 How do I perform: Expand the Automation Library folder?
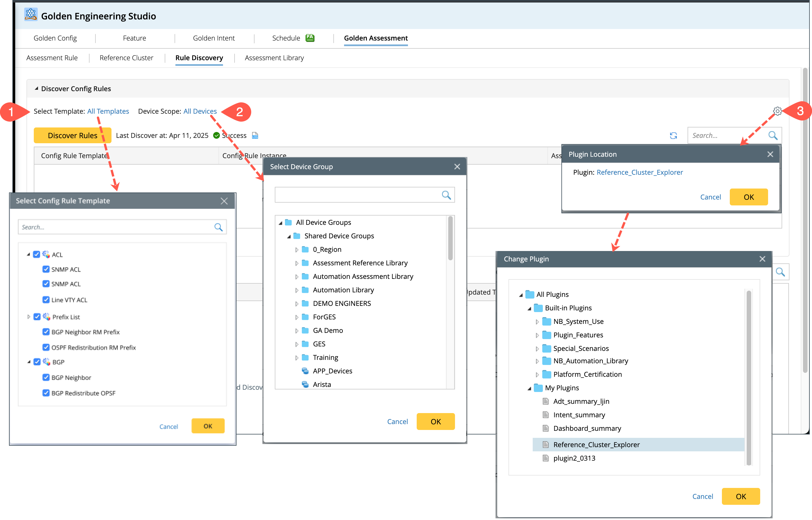click(296, 290)
